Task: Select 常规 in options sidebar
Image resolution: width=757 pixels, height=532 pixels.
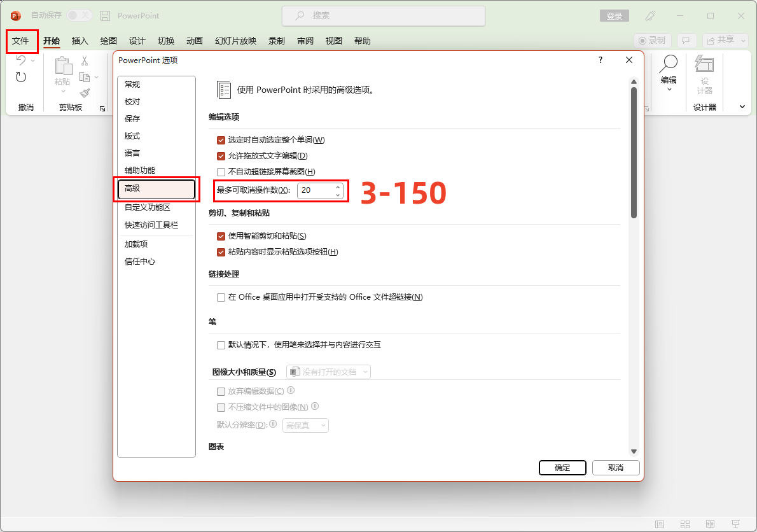Action: (156, 85)
